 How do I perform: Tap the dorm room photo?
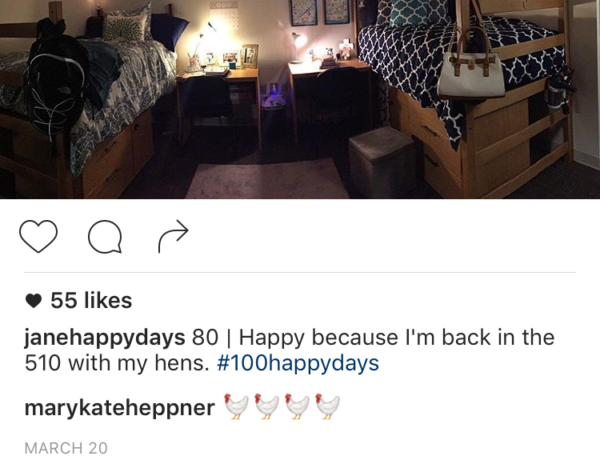coord(300,99)
